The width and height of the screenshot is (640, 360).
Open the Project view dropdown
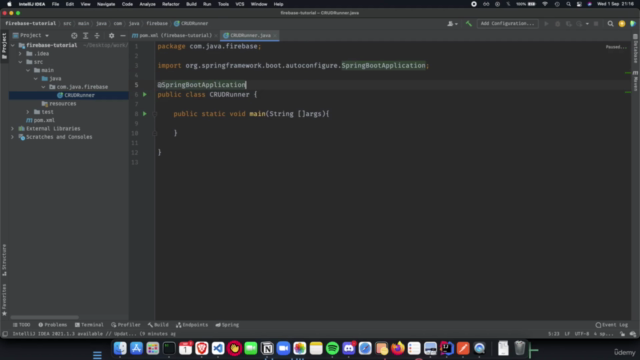coord(31,36)
